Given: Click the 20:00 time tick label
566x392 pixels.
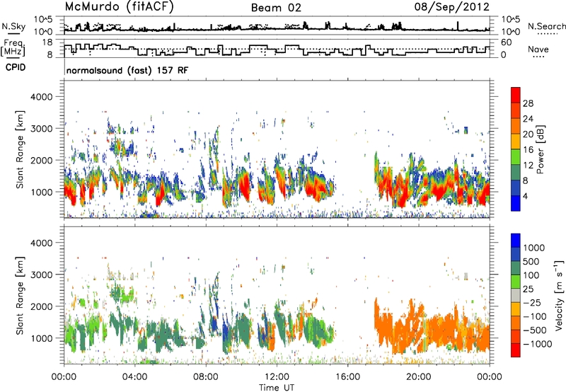Looking at the screenshot, I should 419,377.
